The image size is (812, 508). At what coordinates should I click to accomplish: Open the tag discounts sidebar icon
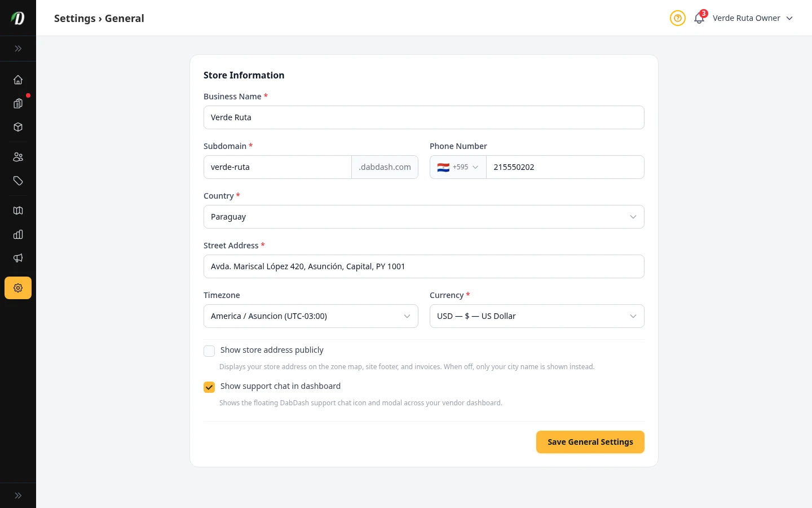coord(18,181)
